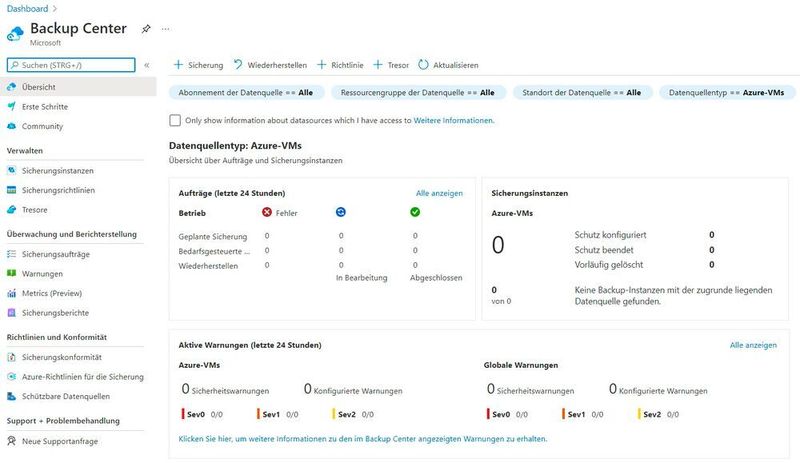The height and width of the screenshot is (463, 800).
Task: Click the Vorläufig gelöscht label
Action: click(x=609, y=264)
